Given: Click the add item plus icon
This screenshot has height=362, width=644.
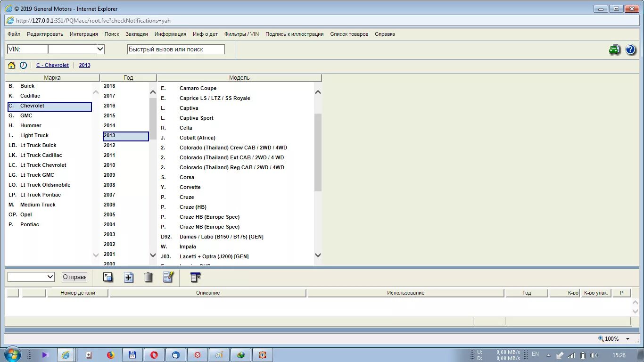Looking at the screenshot, I should [x=128, y=277].
